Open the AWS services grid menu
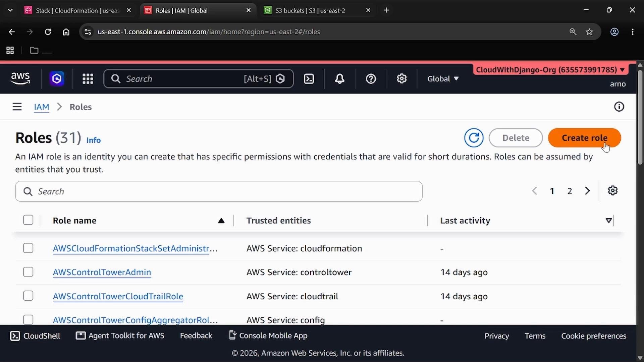This screenshot has width=644, height=362. (88, 79)
